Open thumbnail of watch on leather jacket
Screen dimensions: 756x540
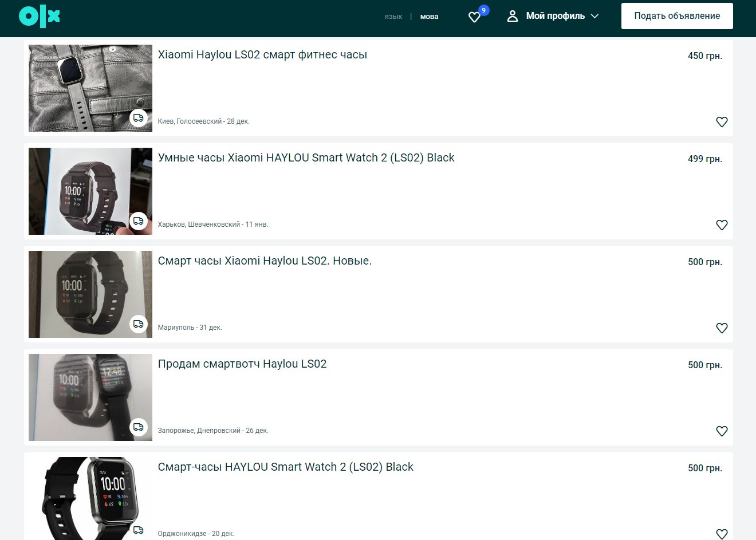pos(90,88)
